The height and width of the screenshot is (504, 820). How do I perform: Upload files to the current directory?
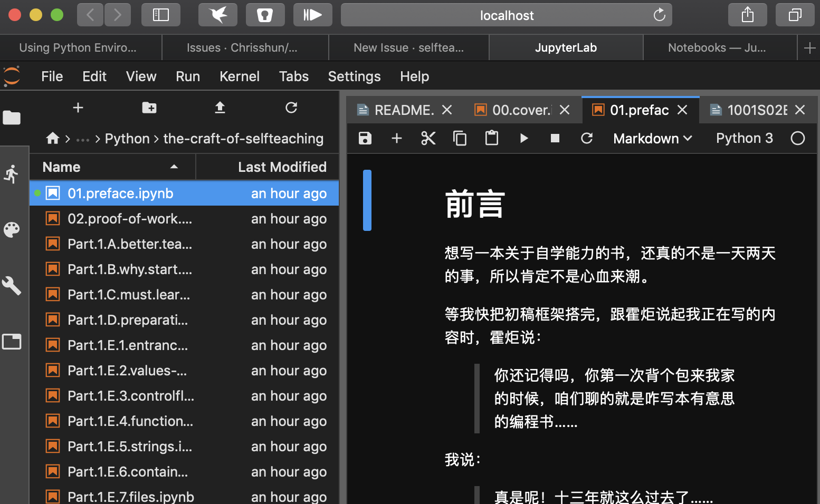point(220,108)
